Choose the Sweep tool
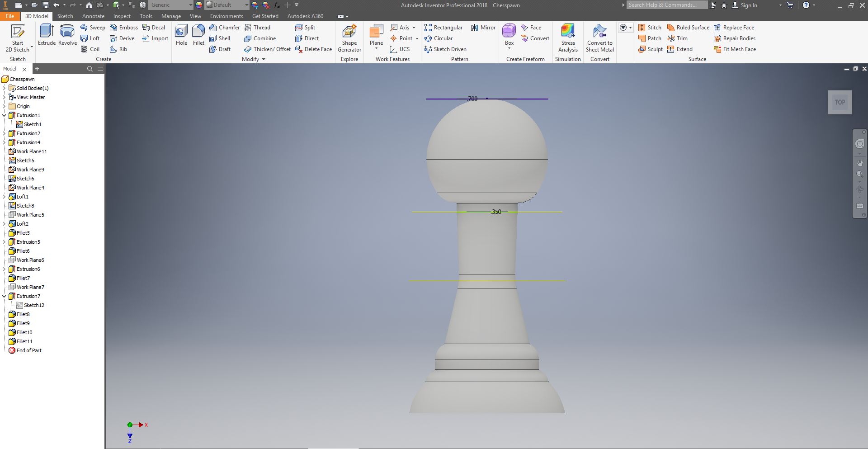Image resolution: width=868 pixels, height=449 pixels. tap(93, 28)
